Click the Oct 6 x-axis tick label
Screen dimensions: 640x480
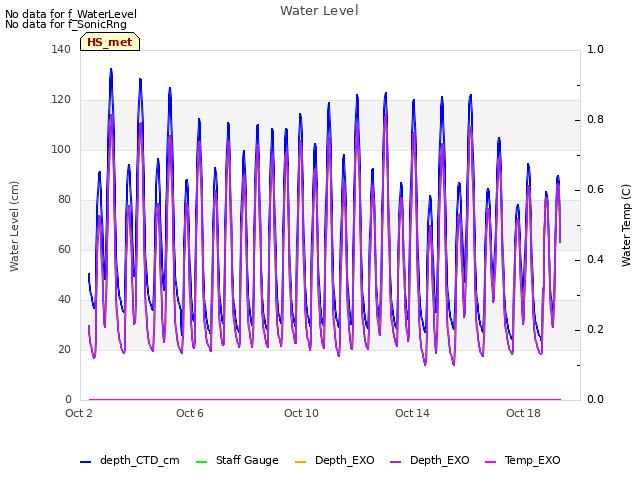click(x=190, y=413)
